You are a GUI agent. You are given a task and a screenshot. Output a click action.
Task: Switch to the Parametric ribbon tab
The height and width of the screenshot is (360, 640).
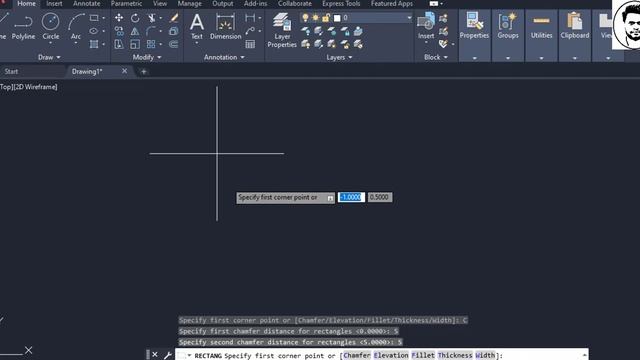click(x=126, y=4)
